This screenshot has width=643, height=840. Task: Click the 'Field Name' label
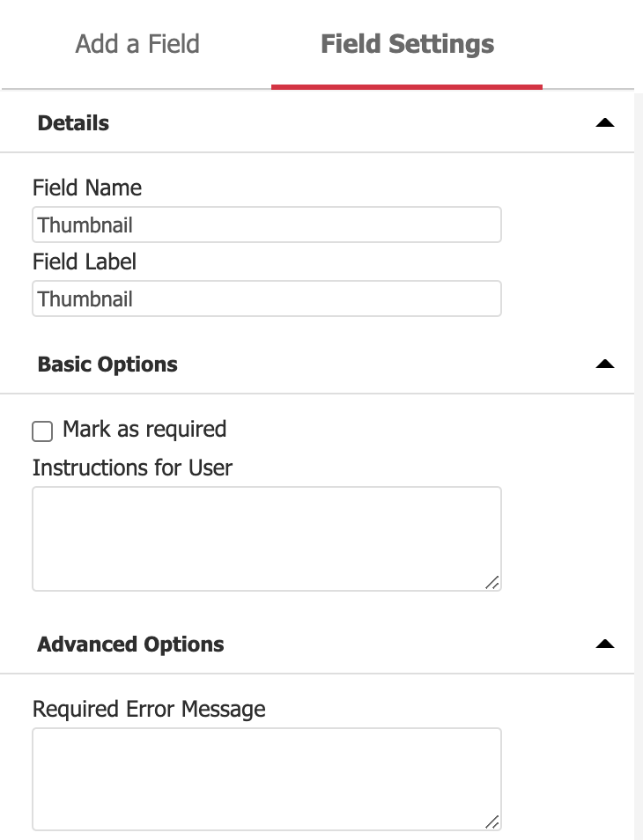tap(86, 188)
